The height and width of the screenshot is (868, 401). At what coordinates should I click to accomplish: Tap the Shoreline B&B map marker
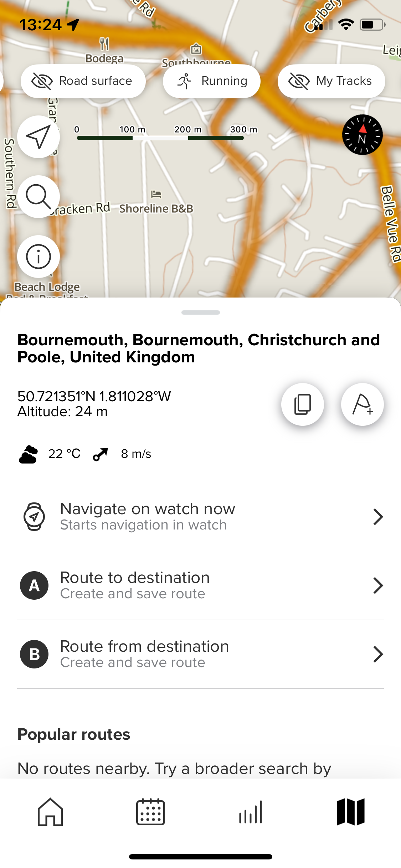point(156,194)
